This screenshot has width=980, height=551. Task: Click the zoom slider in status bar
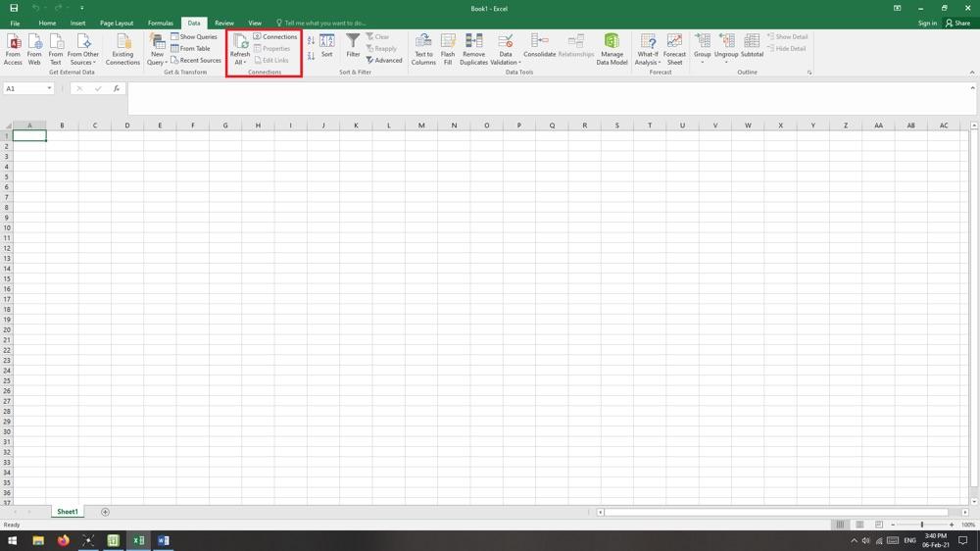pos(921,525)
